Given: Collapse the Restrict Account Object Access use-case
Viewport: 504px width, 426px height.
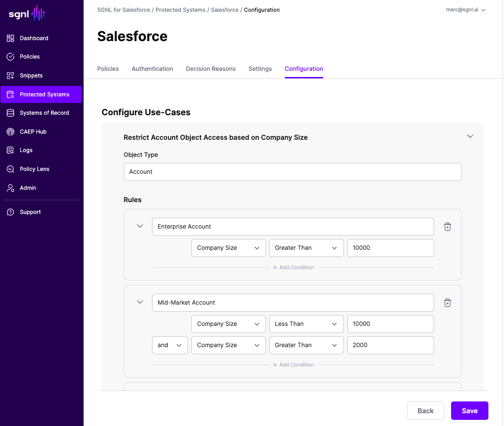Looking at the screenshot, I should (x=470, y=136).
